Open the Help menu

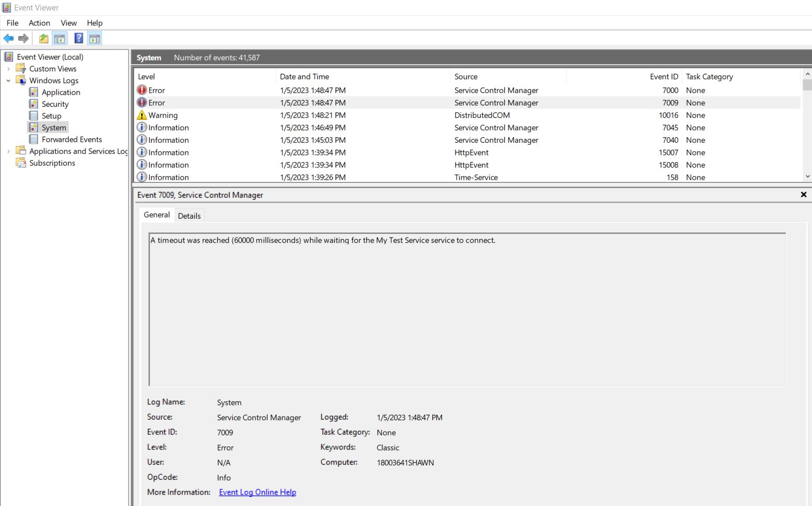(95, 23)
